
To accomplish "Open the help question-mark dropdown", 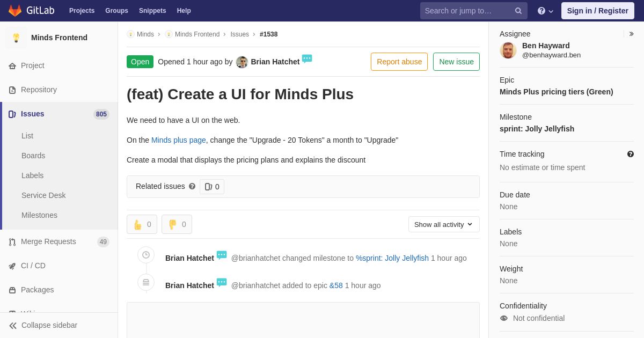I will coord(545,11).
